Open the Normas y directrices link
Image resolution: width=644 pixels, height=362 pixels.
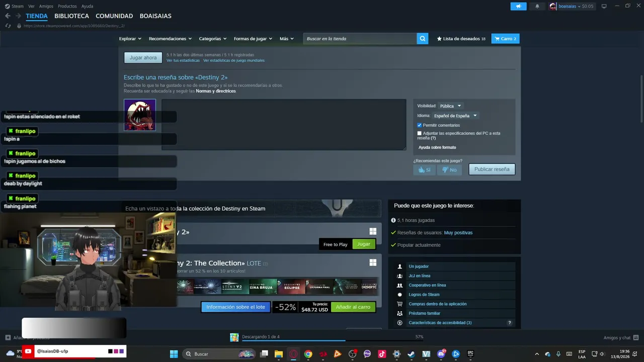coord(215,91)
